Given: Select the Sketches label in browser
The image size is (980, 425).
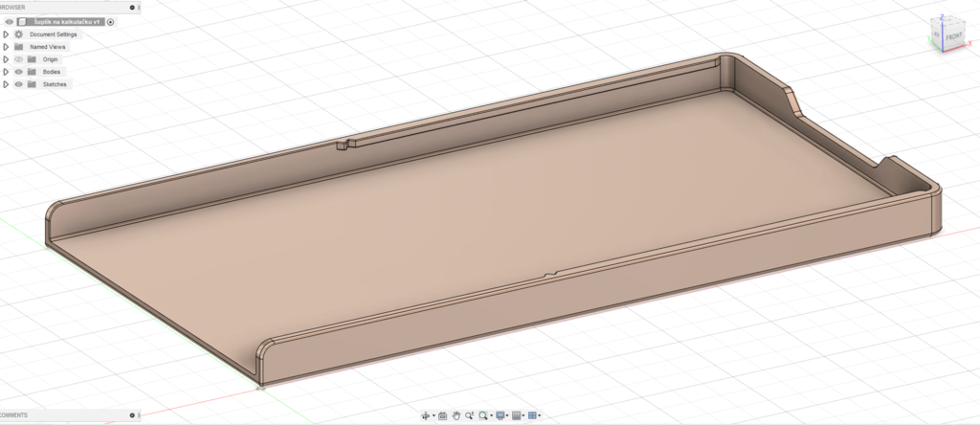Looking at the screenshot, I should click(x=55, y=84).
